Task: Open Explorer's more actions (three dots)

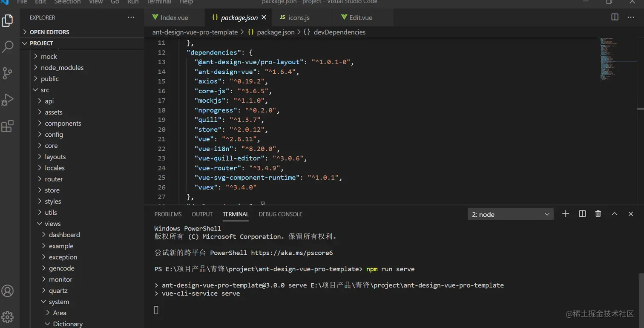Action: pos(131,17)
